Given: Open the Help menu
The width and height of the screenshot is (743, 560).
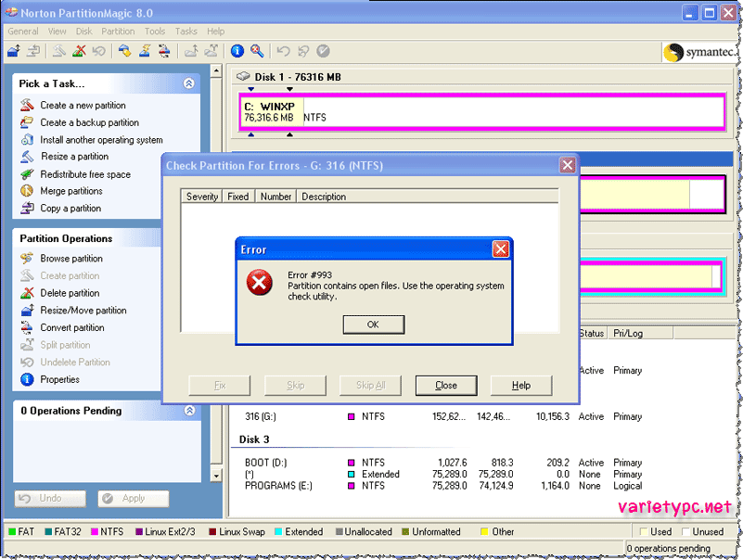Looking at the screenshot, I should [x=215, y=32].
